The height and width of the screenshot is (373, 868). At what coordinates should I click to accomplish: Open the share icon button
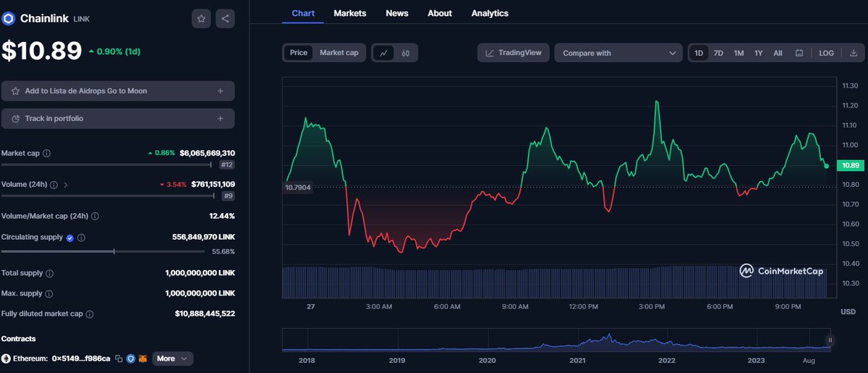coord(225,19)
